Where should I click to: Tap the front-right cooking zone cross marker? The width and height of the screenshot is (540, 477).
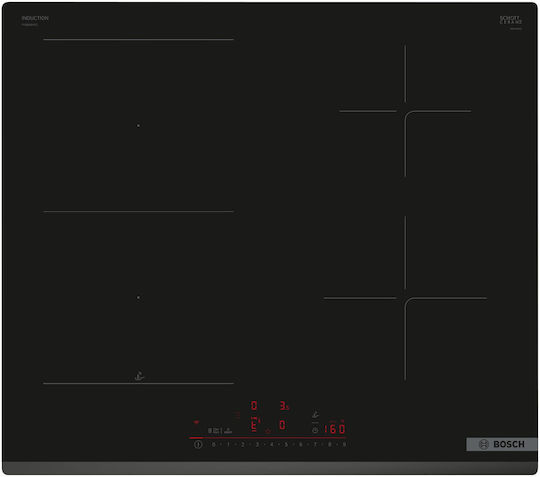click(x=405, y=298)
